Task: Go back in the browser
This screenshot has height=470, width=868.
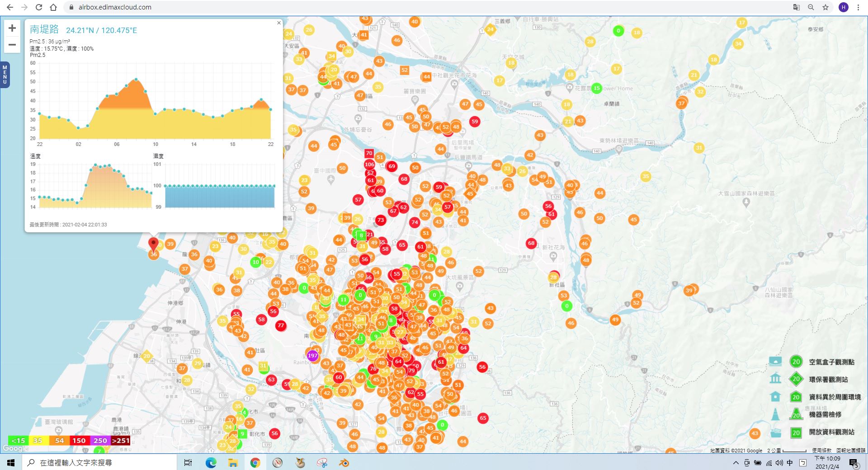Action: coord(10,7)
